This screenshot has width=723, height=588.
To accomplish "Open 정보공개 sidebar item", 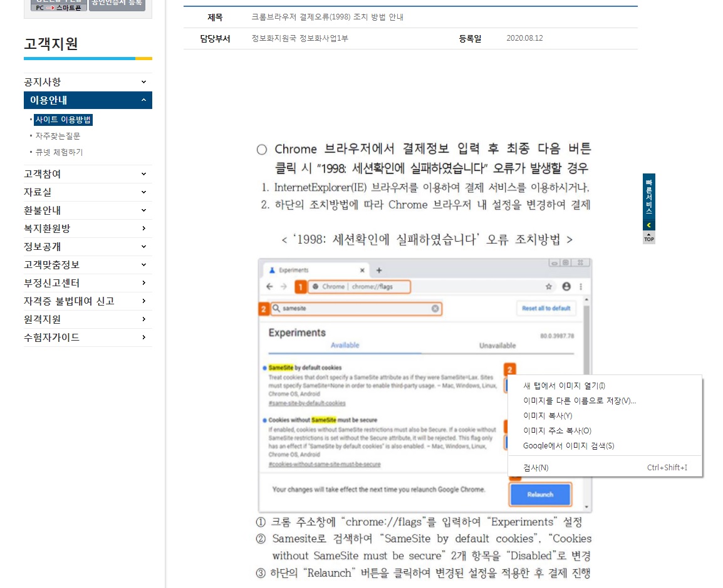I will [x=43, y=247].
